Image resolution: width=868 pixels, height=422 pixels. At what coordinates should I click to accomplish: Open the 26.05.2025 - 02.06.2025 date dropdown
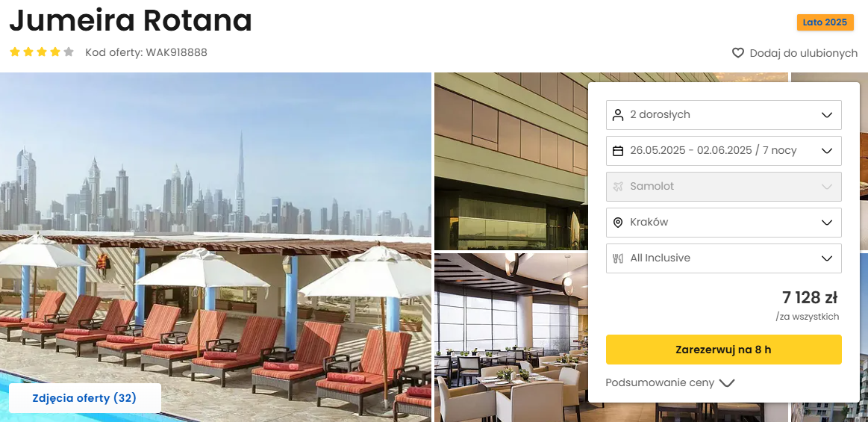[x=723, y=151]
